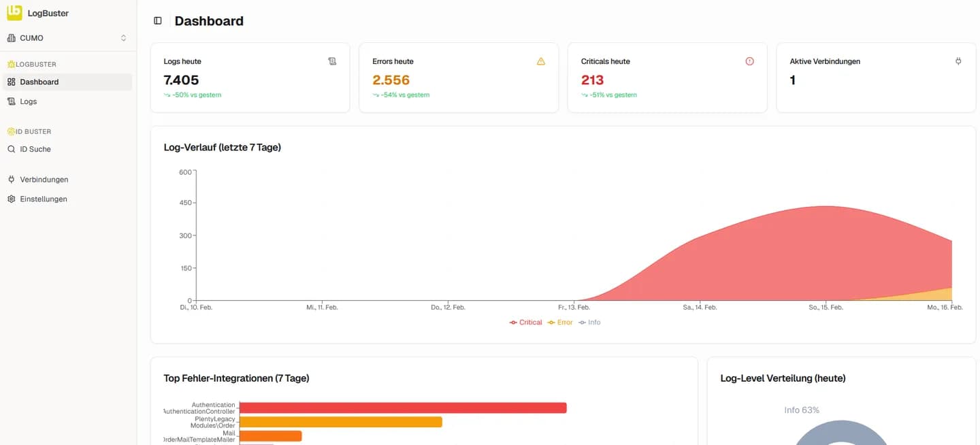The height and width of the screenshot is (445, 980).
Task: Click the Mail OrderMailTemplateMailer bar
Action: click(271, 436)
